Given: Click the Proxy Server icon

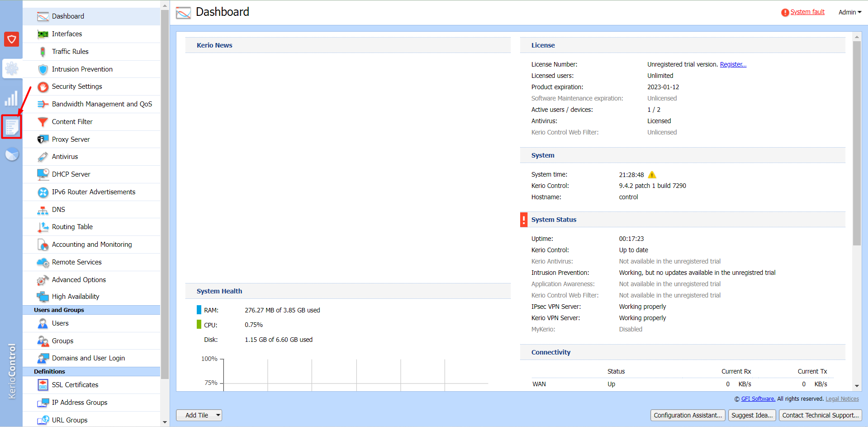Looking at the screenshot, I should coord(43,139).
